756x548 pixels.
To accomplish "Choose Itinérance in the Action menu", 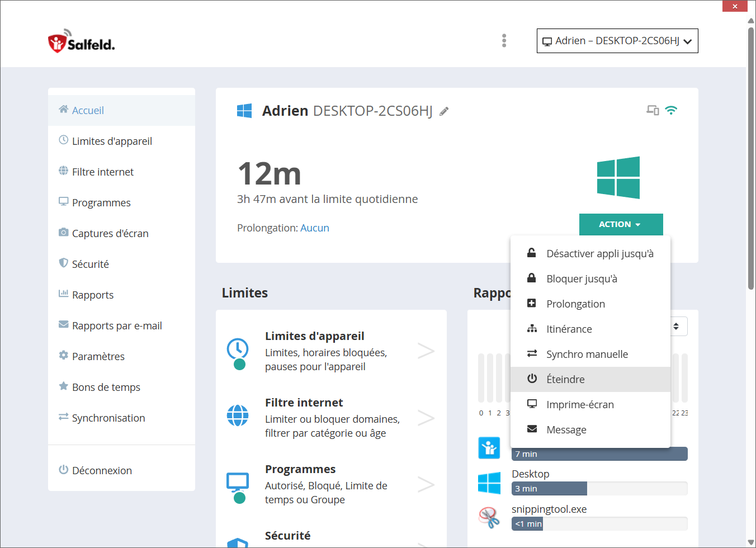I will 590,329.
